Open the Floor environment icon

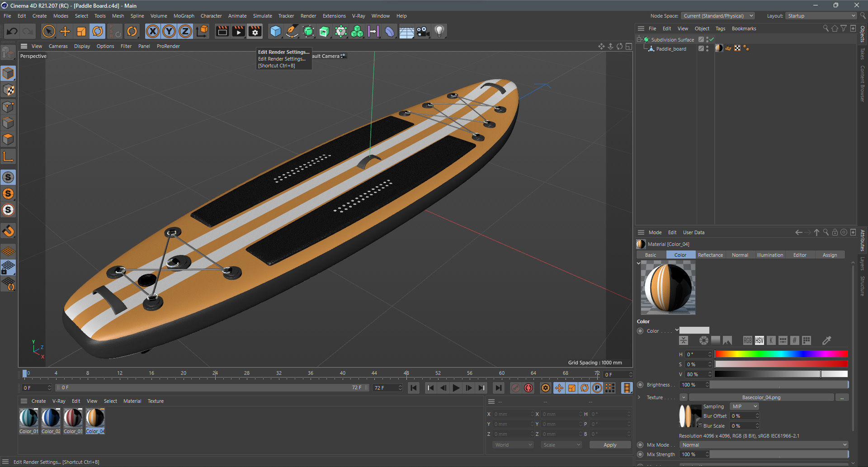pos(406,32)
